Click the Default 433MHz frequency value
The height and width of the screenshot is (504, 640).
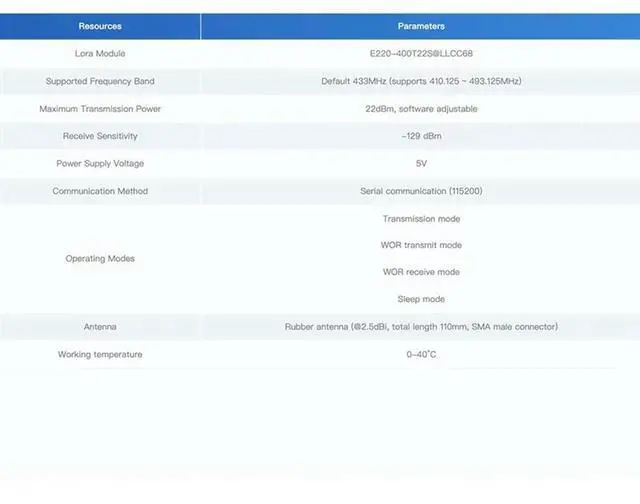(421, 81)
